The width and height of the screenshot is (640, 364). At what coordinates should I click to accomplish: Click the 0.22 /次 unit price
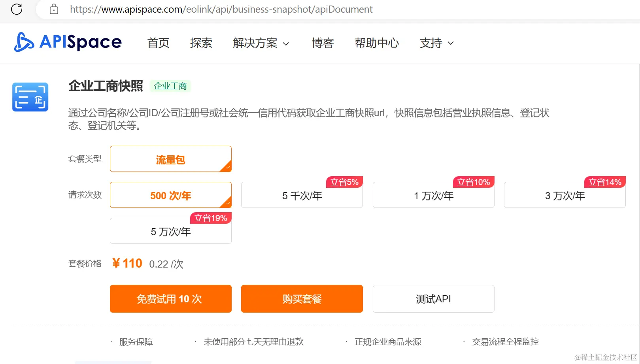point(166,264)
